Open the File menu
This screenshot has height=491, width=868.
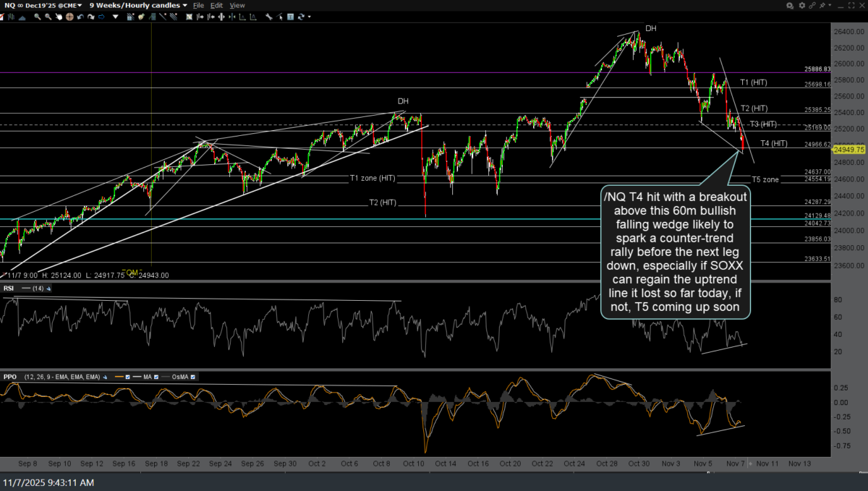click(x=198, y=5)
